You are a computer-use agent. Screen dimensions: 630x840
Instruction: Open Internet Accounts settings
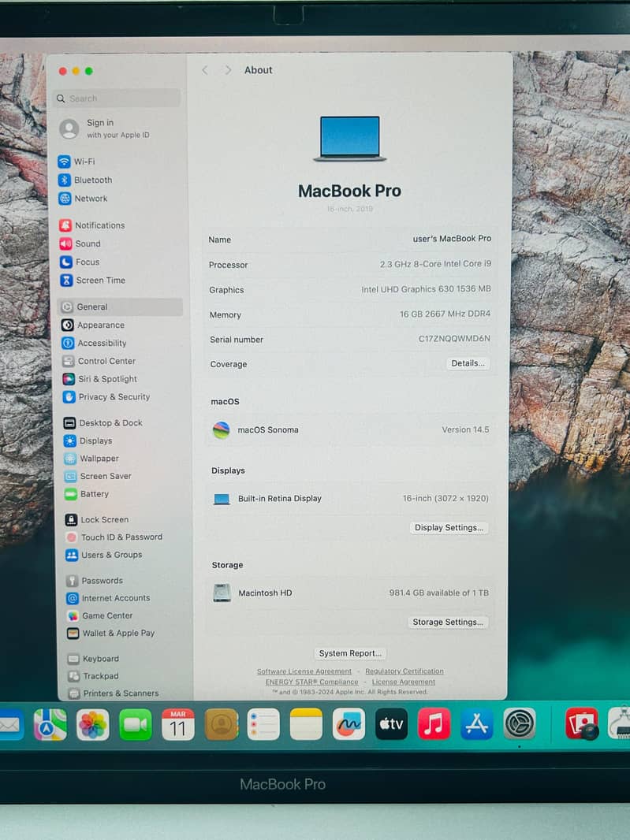[109, 598]
